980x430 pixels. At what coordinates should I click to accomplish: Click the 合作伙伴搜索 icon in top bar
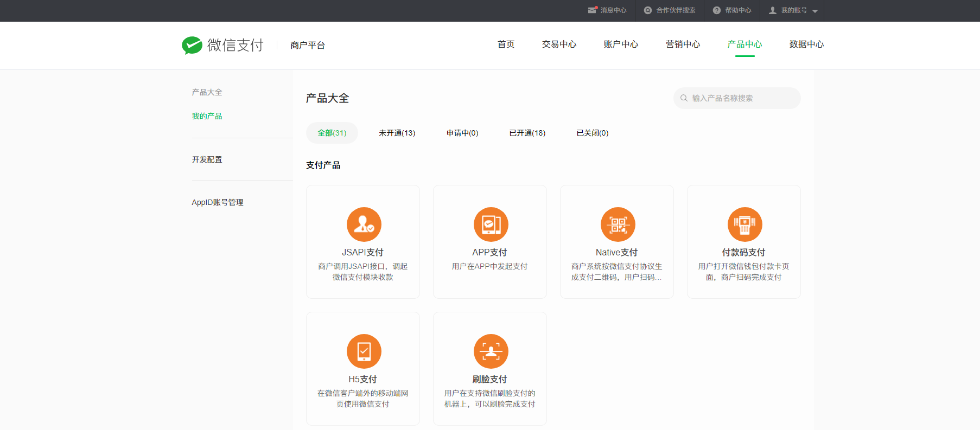click(648, 10)
